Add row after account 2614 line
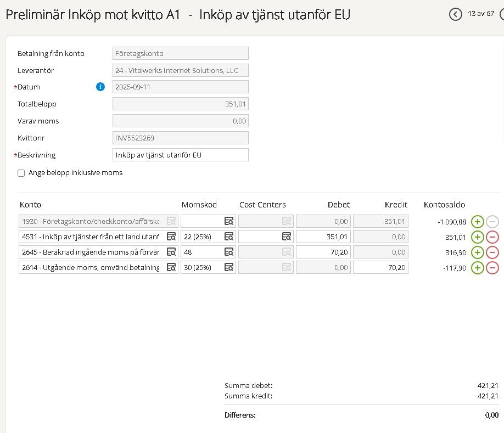Screen dimensions: 504x433 point(478,268)
